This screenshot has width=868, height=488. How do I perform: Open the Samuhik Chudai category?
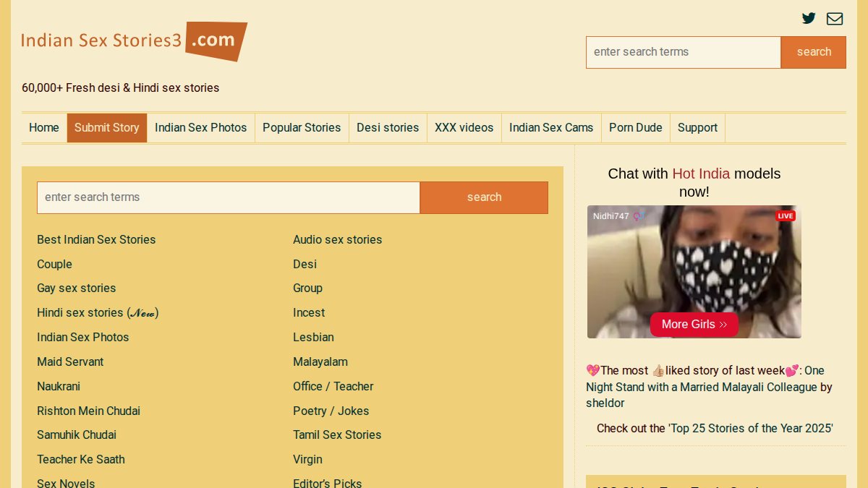click(77, 435)
